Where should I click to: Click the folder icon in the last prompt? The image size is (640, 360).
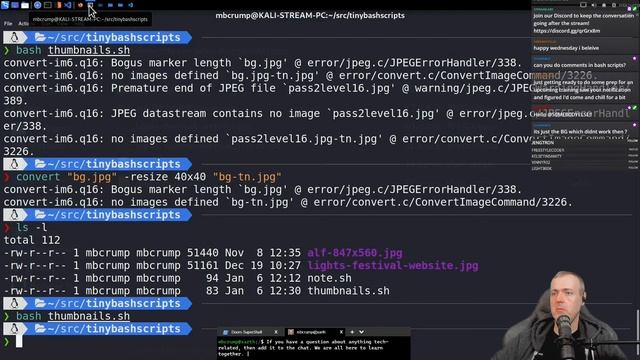pyautogui.click(x=40, y=329)
